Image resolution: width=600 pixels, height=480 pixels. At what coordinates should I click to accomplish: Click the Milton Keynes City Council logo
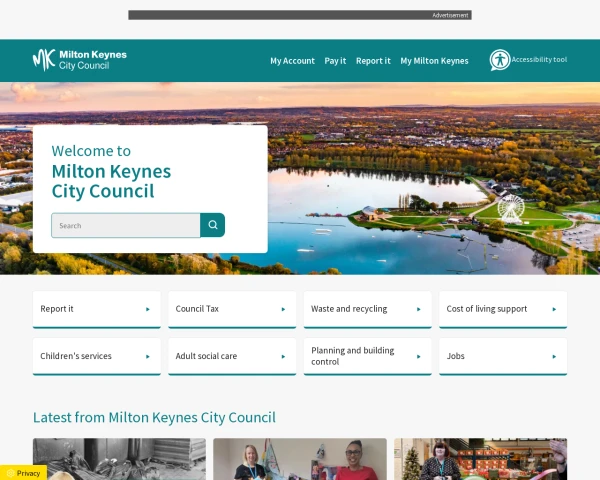click(80, 60)
